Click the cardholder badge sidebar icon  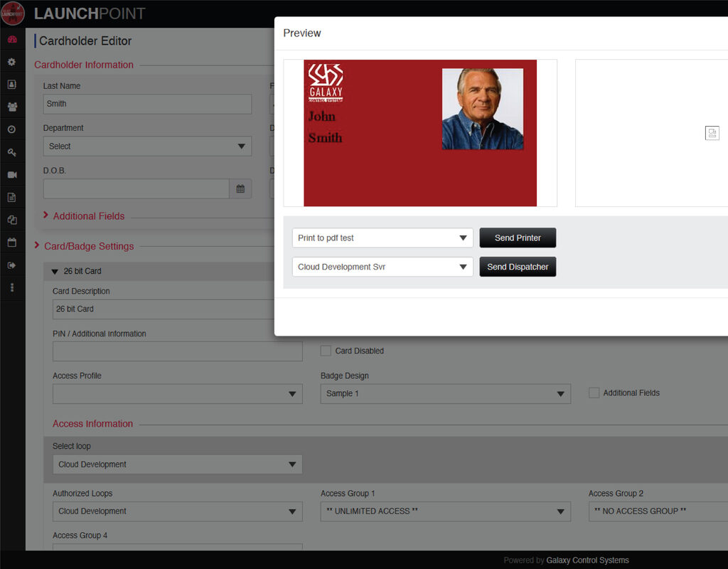(11, 85)
